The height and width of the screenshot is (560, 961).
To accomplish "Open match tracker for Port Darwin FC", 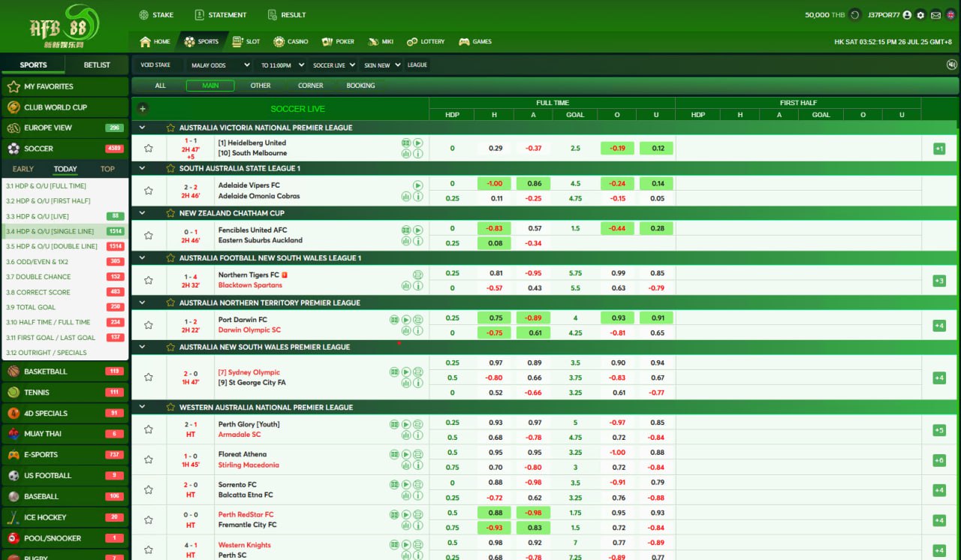I will (394, 320).
